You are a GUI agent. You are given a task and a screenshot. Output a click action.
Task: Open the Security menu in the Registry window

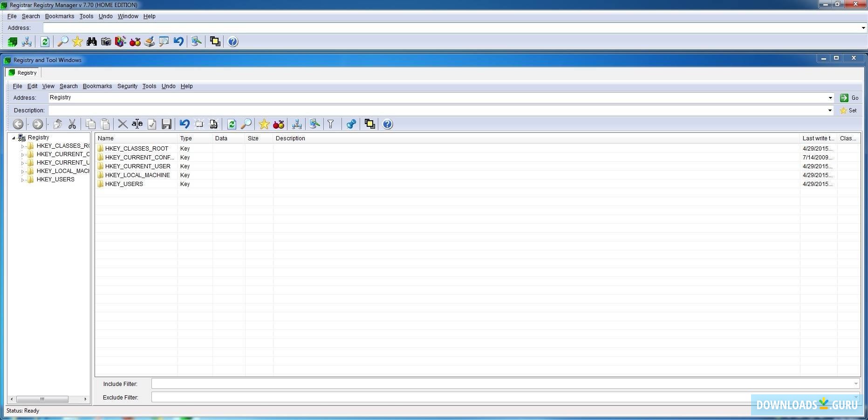click(127, 86)
